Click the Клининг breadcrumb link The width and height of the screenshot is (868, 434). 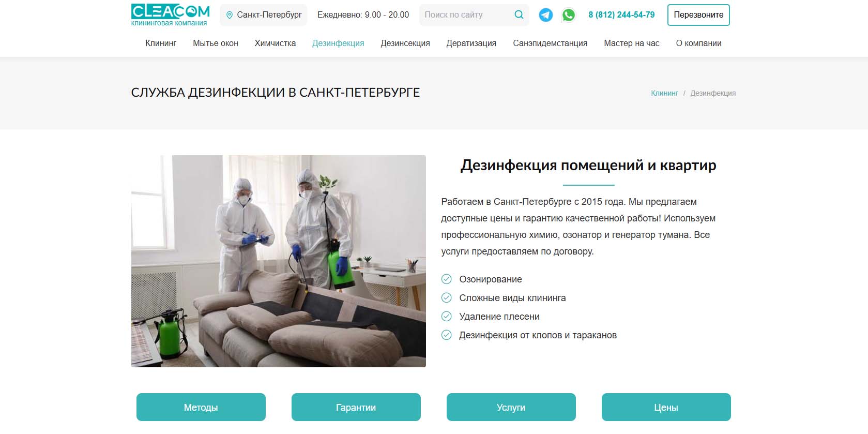coord(664,93)
